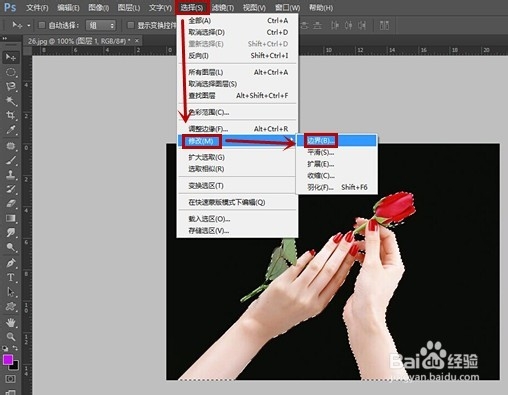Choose 色彩范围(C)... menu entry
This screenshot has width=508, height=395.
(x=238, y=112)
